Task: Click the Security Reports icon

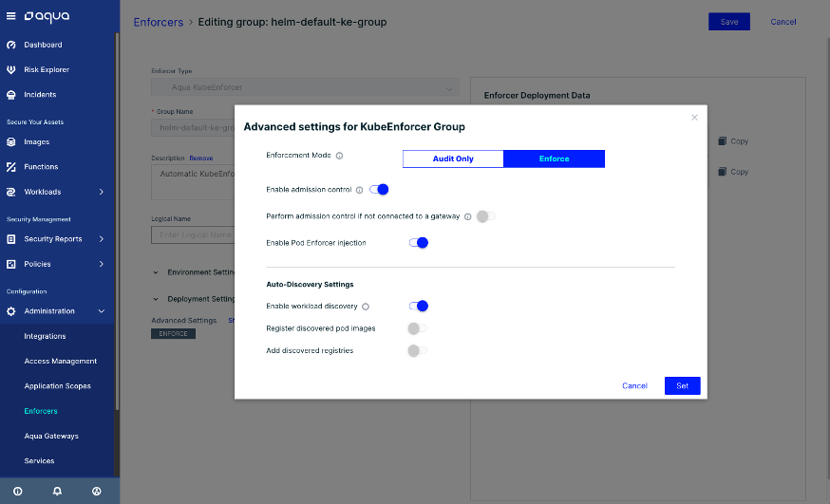Action: point(11,239)
